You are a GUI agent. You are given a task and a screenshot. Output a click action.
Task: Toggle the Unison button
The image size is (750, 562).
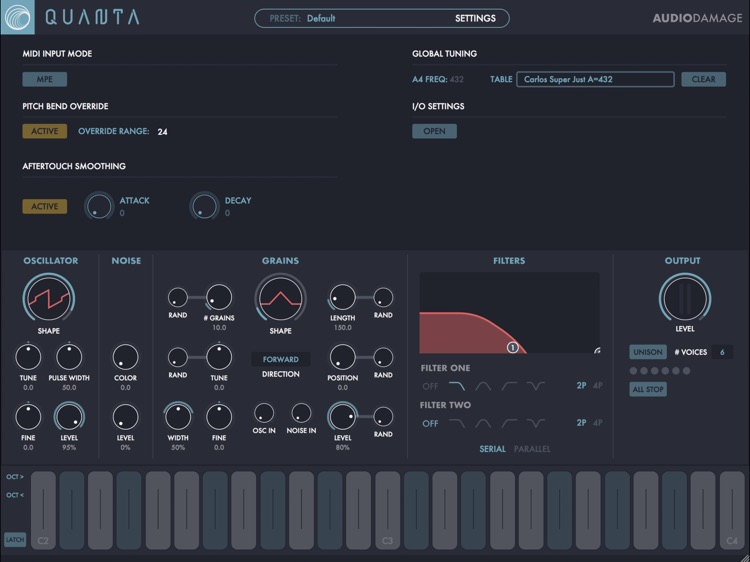[648, 352]
